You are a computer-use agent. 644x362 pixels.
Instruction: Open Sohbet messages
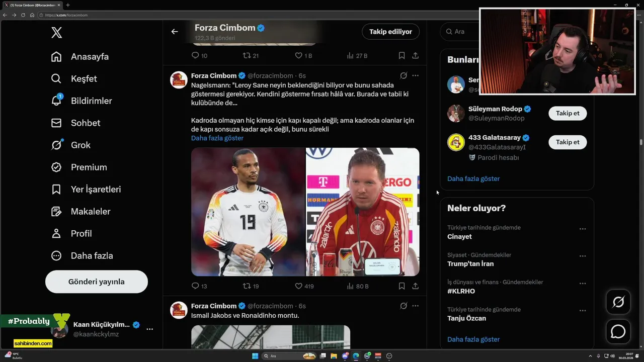75,123
